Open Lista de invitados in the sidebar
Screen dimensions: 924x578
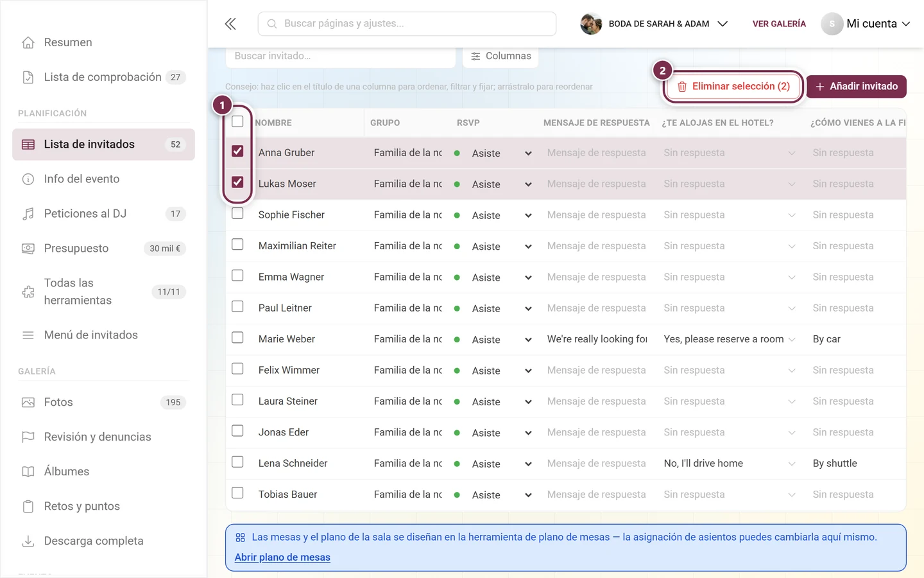[x=103, y=144]
